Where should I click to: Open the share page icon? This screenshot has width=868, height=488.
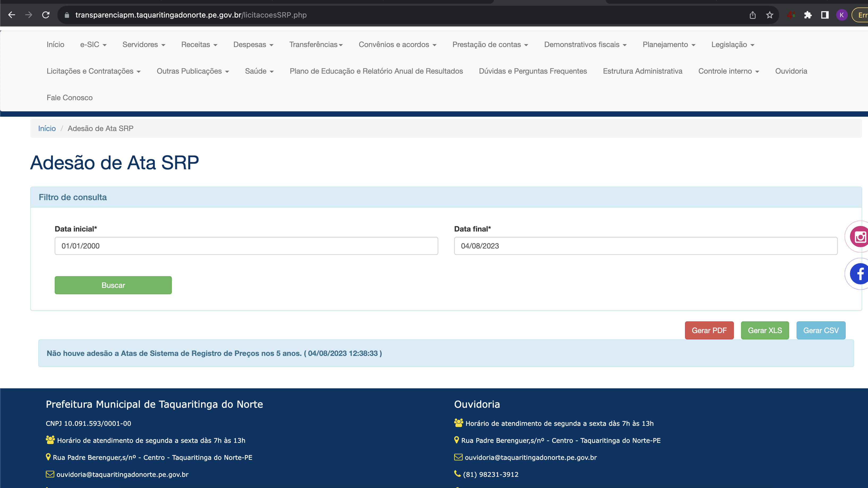pos(753,15)
